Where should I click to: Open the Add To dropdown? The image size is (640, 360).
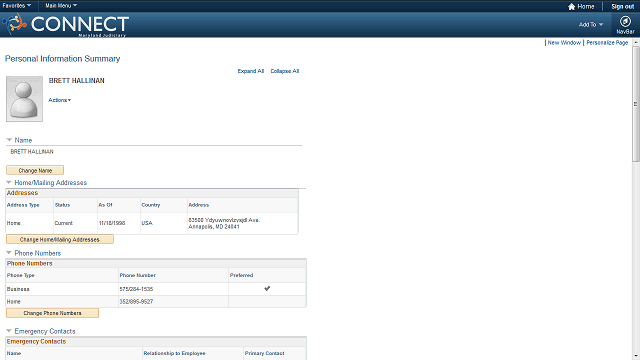tap(590, 24)
